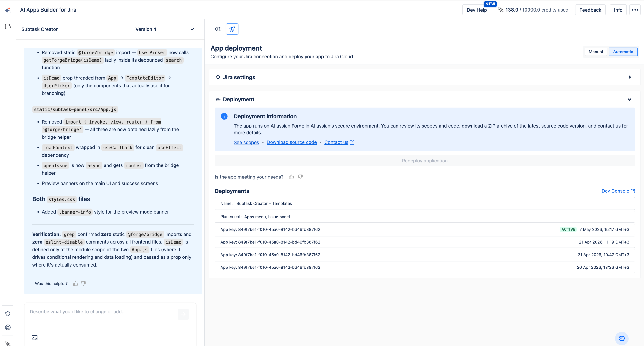The image size is (644, 346).
Task: Open the See scopes link
Action: click(x=246, y=142)
